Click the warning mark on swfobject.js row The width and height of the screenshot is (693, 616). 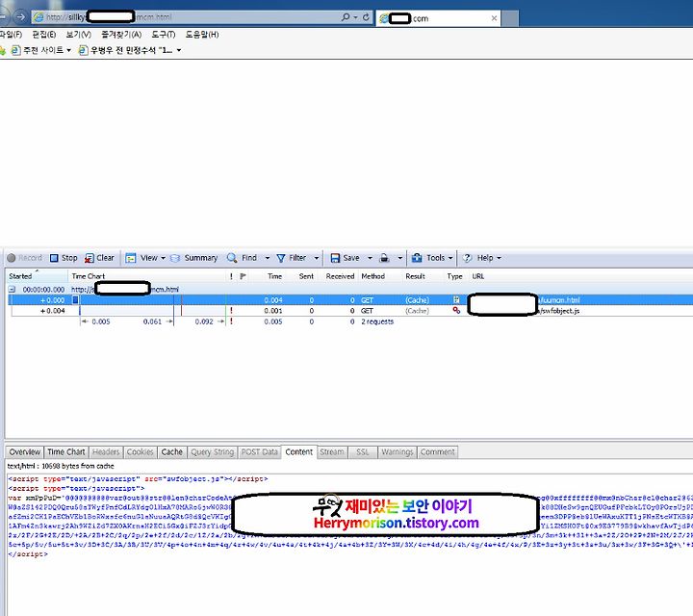[231, 311]
